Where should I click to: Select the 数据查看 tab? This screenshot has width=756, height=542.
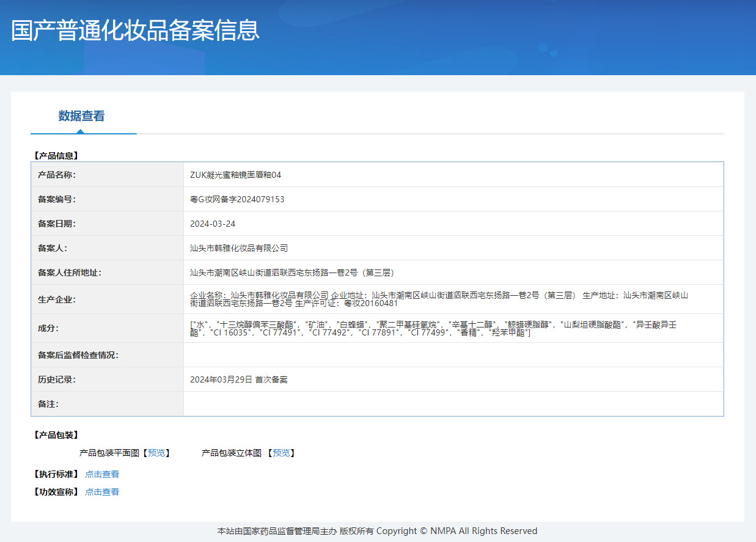[82, 116]
